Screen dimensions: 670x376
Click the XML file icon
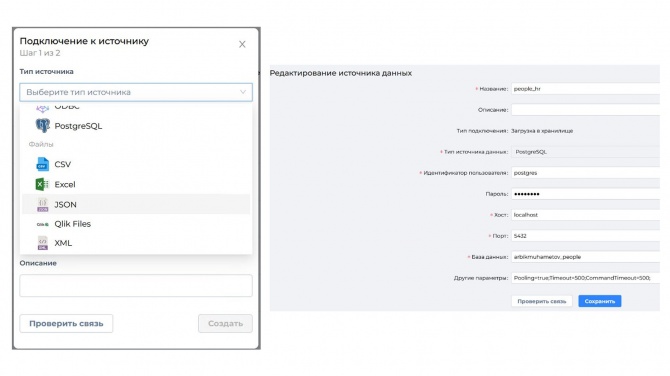pyautogui.click(x=42, y=243)
